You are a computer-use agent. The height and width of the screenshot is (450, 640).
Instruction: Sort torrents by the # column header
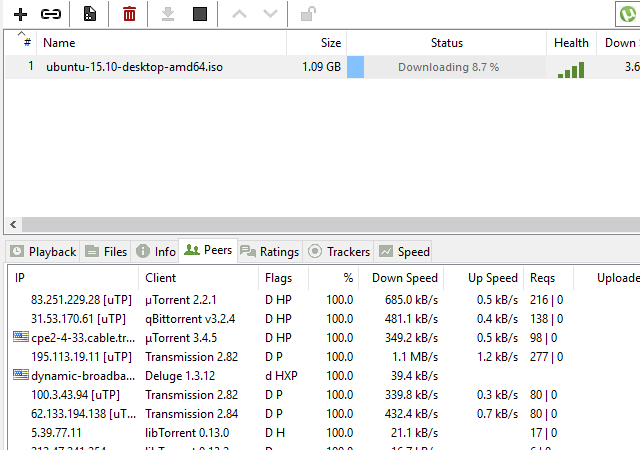click(x=21, y=42)
